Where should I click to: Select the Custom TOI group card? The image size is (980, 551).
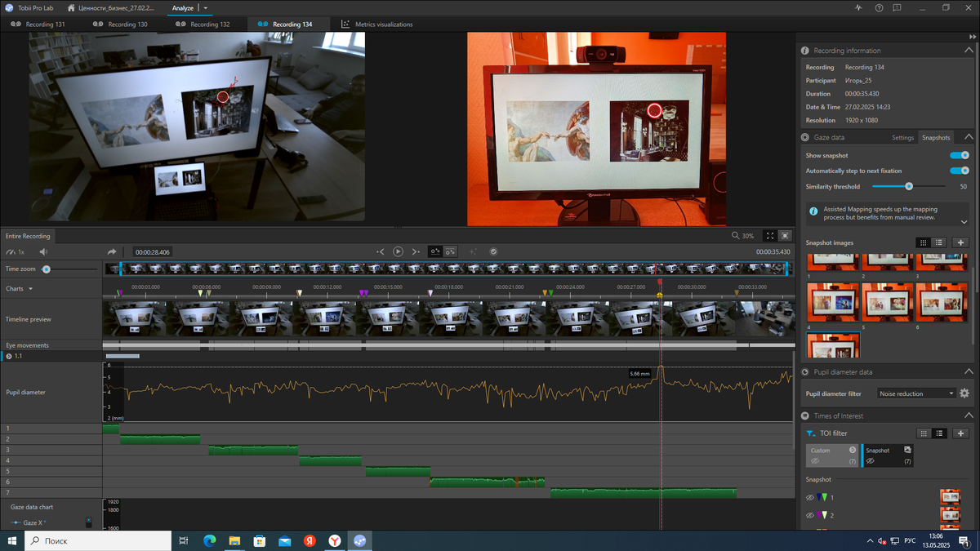coord(832,455)
